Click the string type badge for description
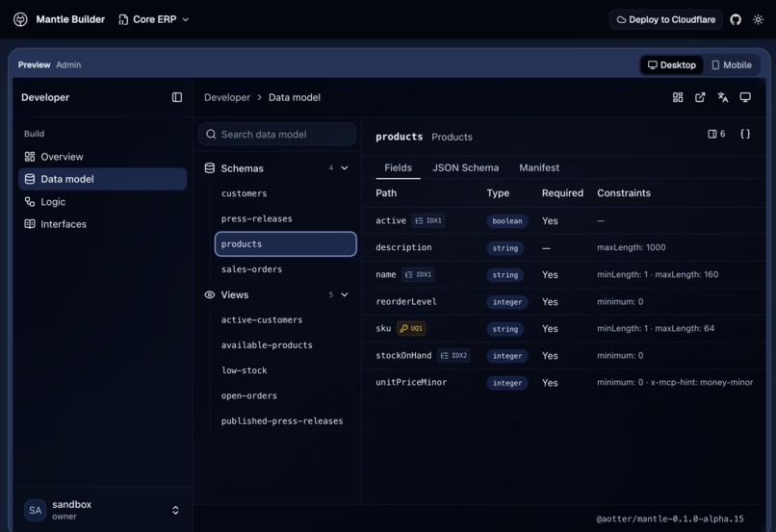This screenshot has width=776, height=532. [504, 248]
